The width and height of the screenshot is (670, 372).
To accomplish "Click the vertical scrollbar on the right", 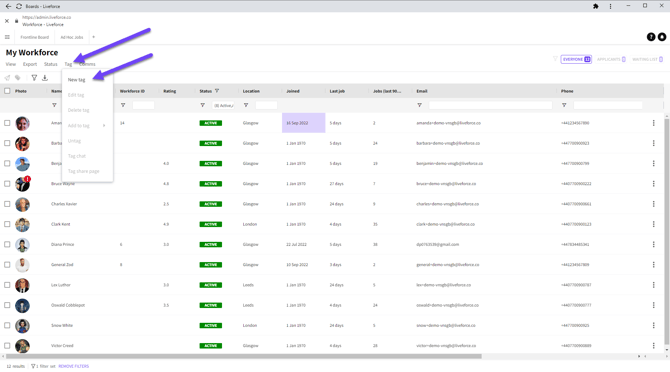I will 667,231.
